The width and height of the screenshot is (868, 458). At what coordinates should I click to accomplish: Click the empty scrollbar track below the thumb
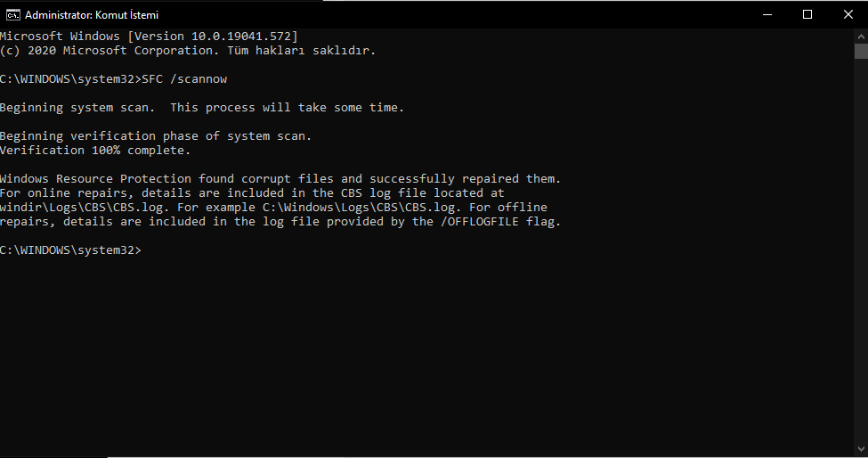[x=861, y=249]
